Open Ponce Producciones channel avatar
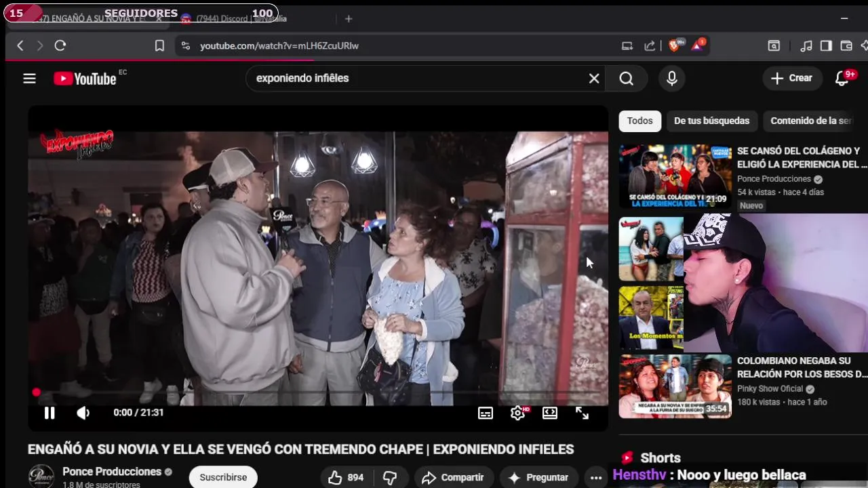 (x=41, y=476)
